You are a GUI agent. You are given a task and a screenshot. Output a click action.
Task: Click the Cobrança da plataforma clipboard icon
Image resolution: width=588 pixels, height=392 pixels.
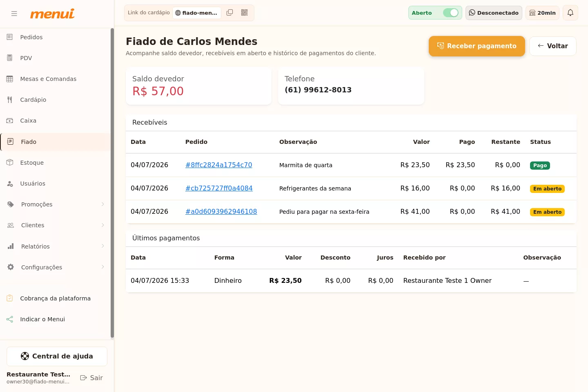10,298
